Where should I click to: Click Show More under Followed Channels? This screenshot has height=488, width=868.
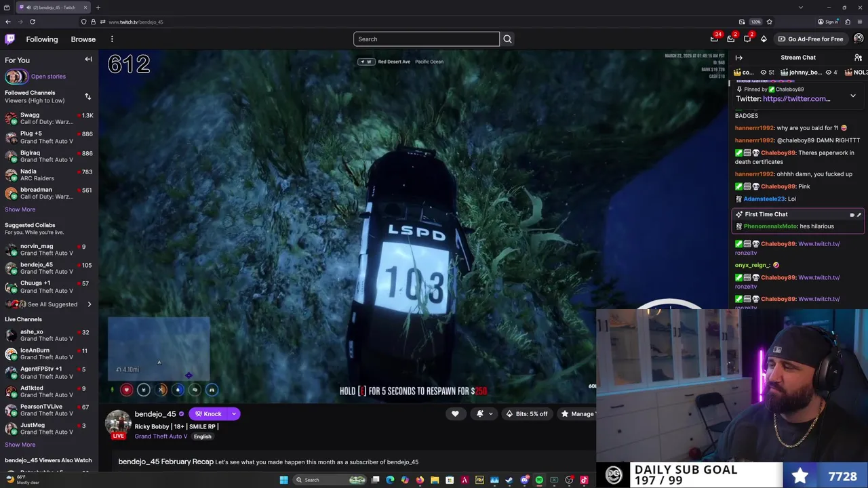[20, 209]
